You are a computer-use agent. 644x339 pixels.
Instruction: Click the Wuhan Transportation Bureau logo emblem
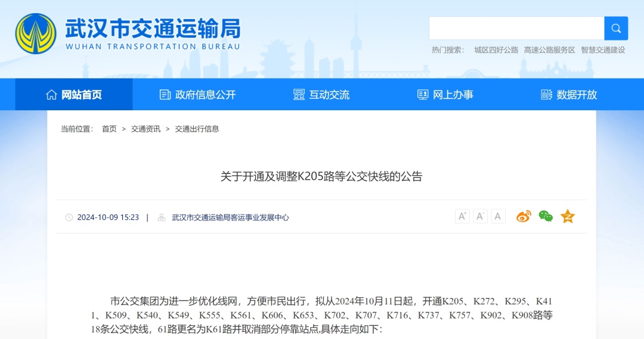tap(36, 33)
